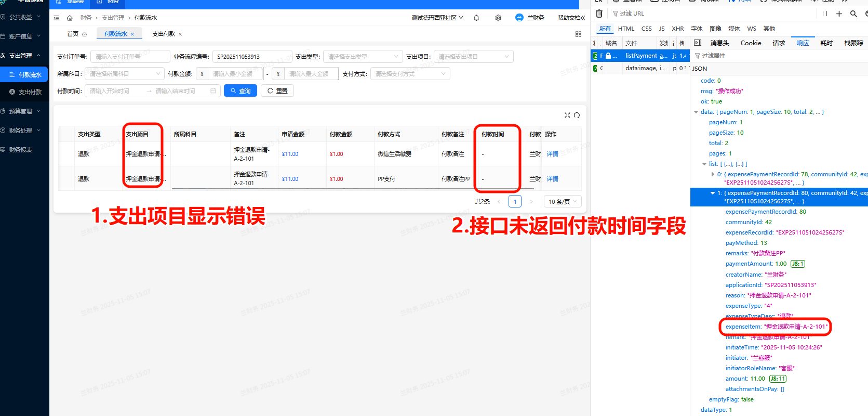Open 详情 for 微信生活缴费 row

coord(552,154)
